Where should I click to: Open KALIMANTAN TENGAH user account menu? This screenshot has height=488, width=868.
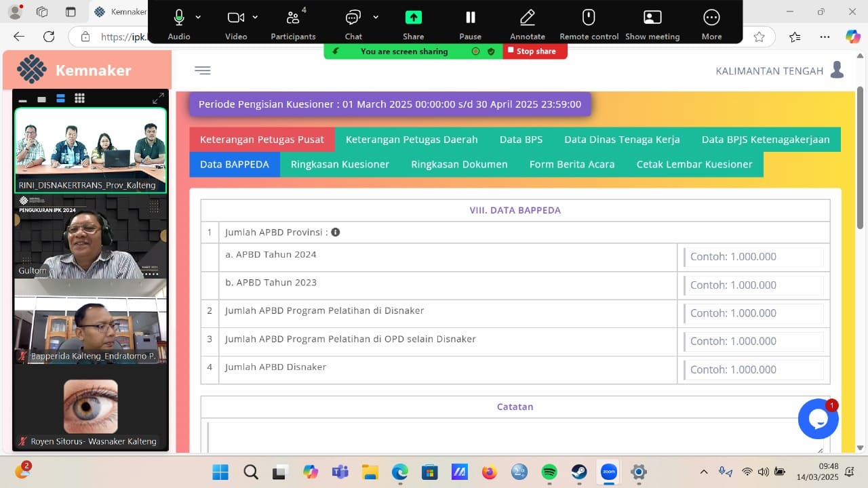pyautogui.click(x=779, y=70)
